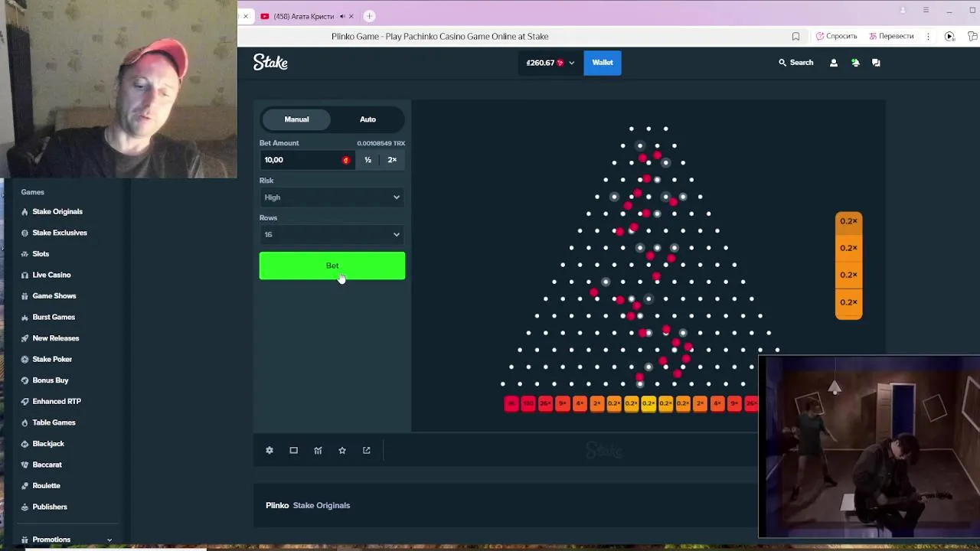Viewport: 980px width, 551px height.
Task: Open the Stake chat icon
Action: [876, 63]
